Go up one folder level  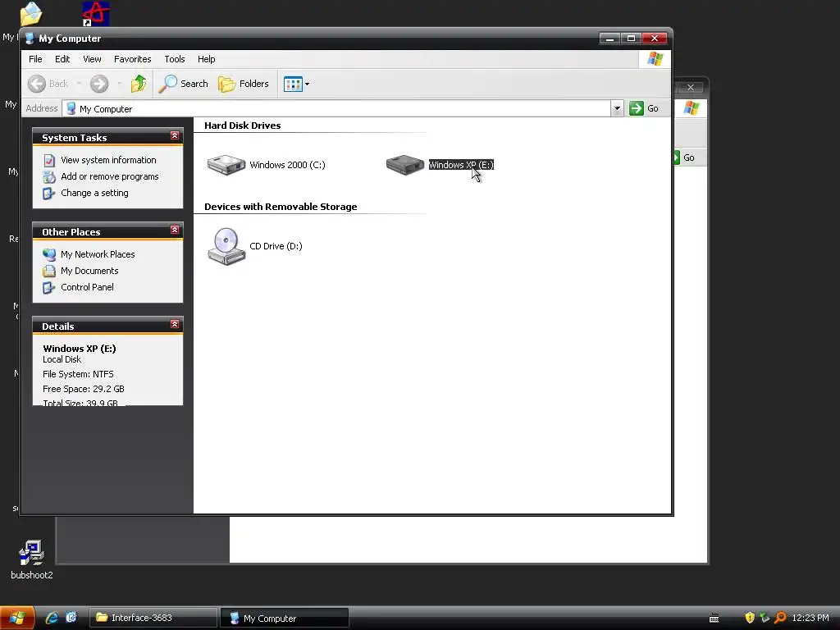tap(138, 84)
